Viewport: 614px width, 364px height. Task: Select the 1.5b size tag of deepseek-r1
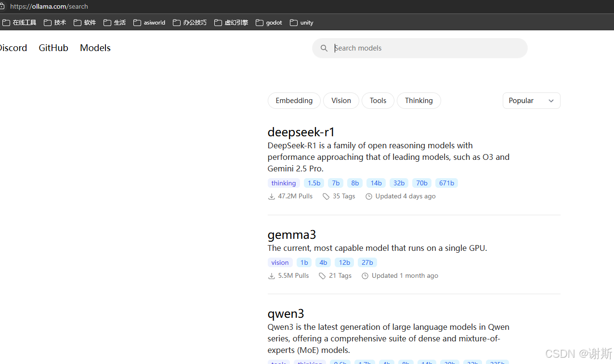pyautogui.click(x=314, y=183)
